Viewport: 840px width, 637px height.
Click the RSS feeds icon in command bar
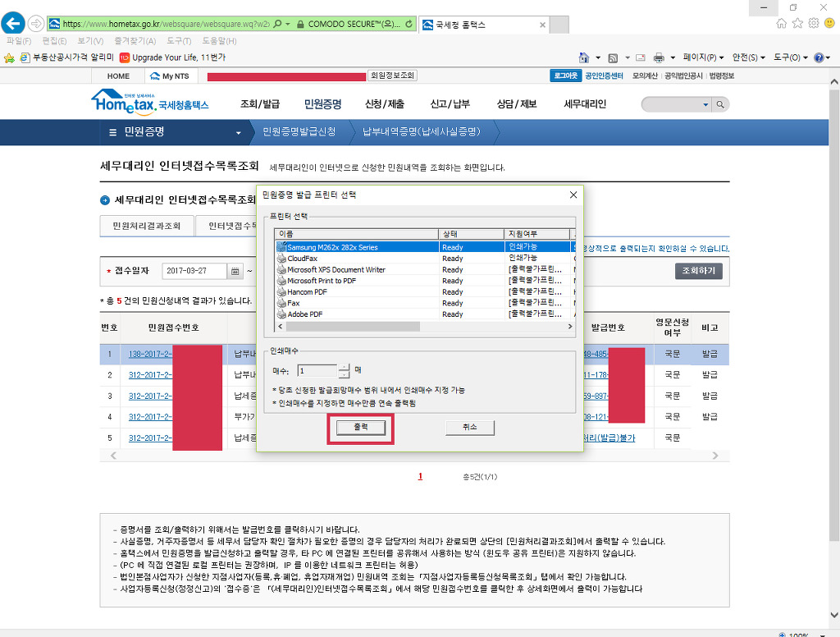(x=614, y=57)
